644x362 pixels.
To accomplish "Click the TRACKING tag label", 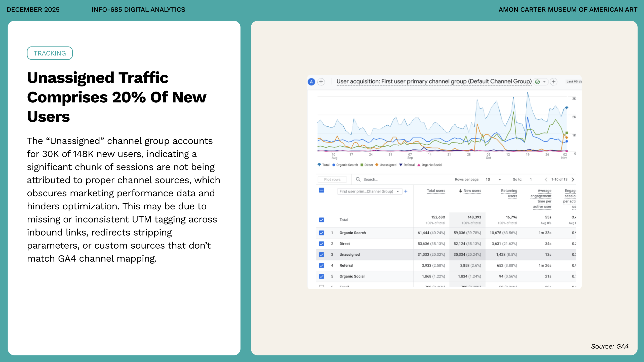I will coord(50,53).
